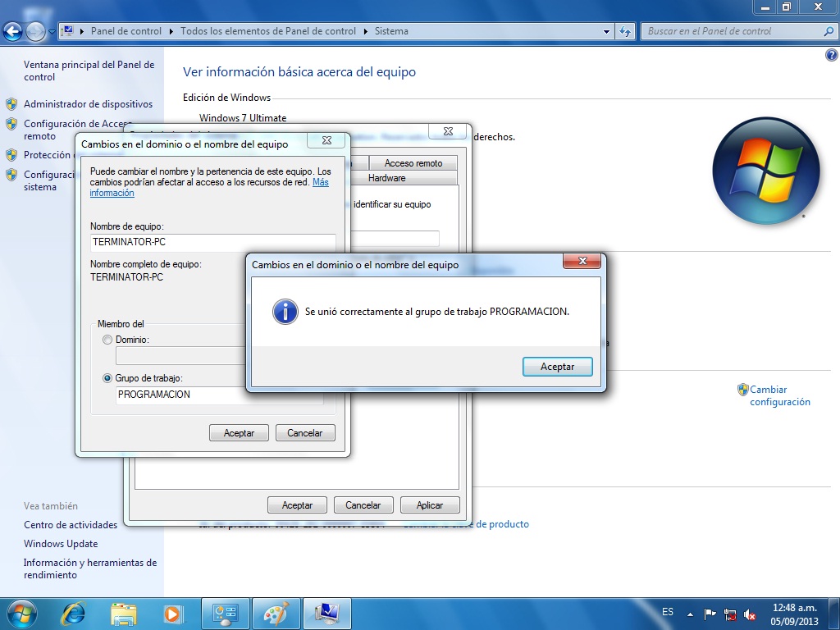Click the search magnifier icon
The width and height of the screenshot is (840, 630).
(x=829, y=32)
